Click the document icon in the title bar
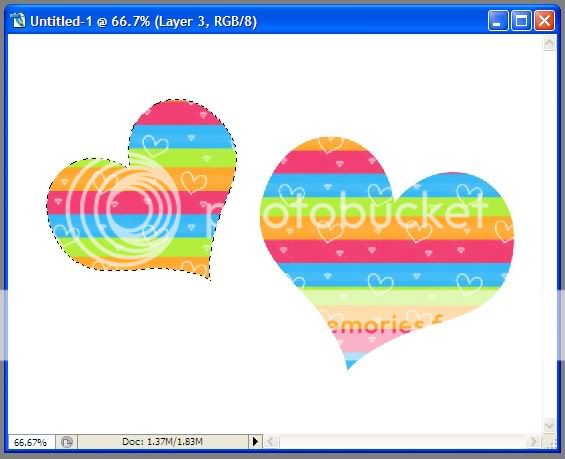Viewport: 565px width, 459px height. click(x=17, y=21)
